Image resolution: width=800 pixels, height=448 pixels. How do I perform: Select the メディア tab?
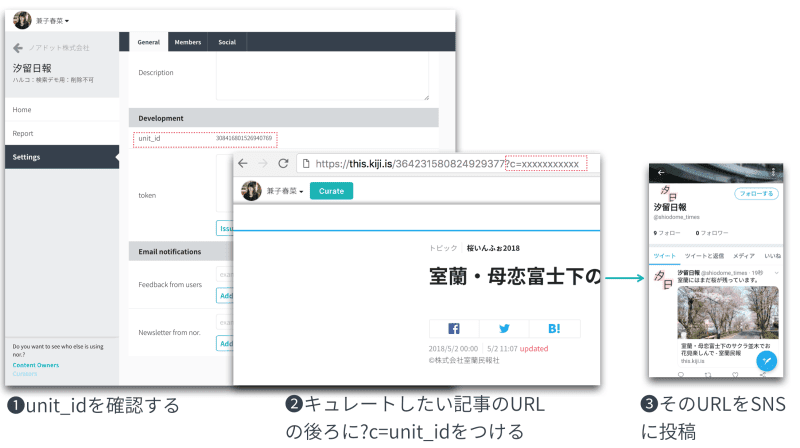(x=743, y=256)
